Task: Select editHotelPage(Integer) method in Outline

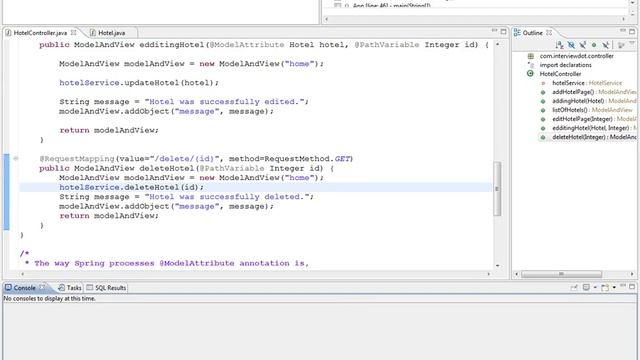Action: [x=594, y=119]
